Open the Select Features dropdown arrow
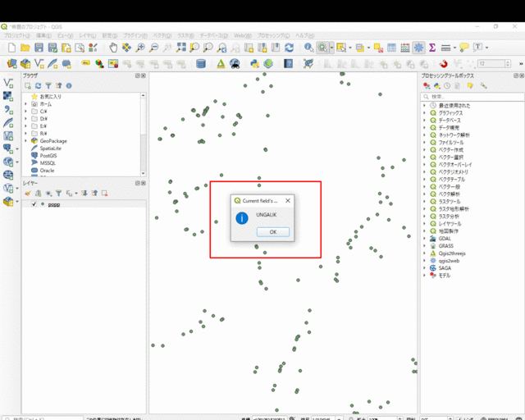Screen dimensions: 525x420 click(x=350, y=48)
